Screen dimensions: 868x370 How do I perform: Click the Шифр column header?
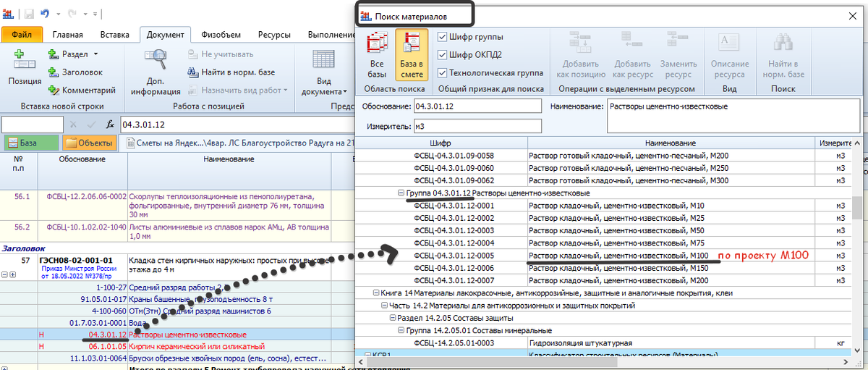pyautogui.click(x=440, y=143)
